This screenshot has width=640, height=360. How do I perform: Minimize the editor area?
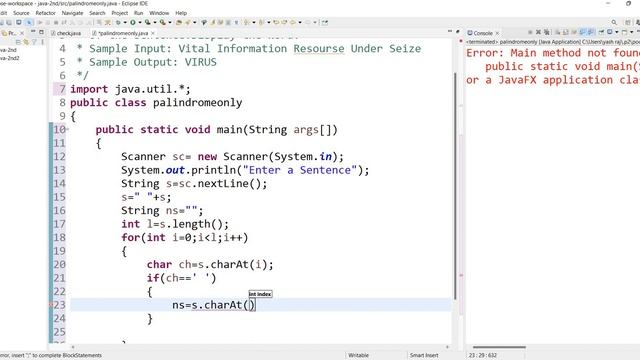(450, 31)
